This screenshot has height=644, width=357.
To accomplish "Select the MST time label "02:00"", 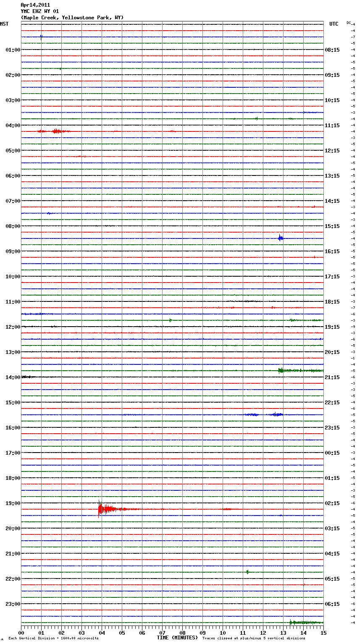I will coord(13,75).
